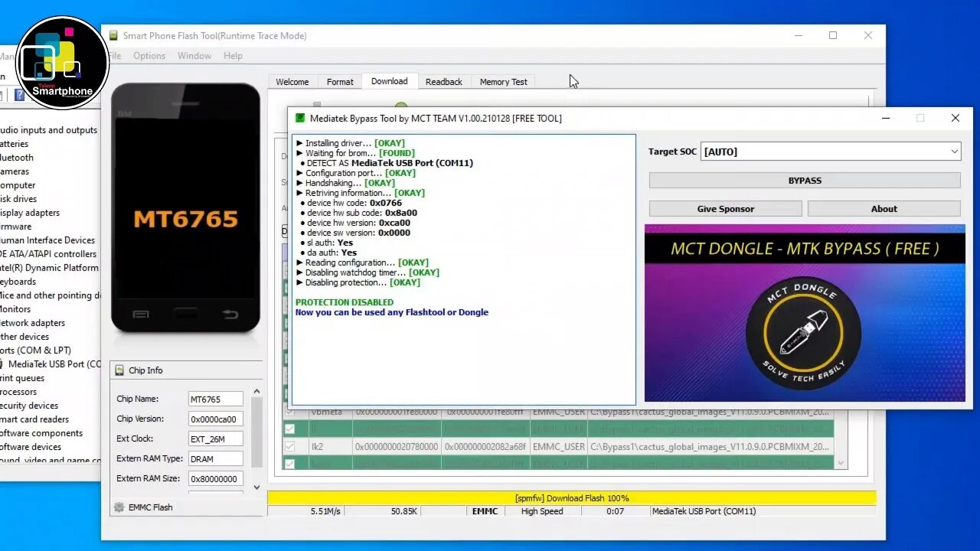
Task: Click the Chip Info panel icon
Action: click(119, 370)
